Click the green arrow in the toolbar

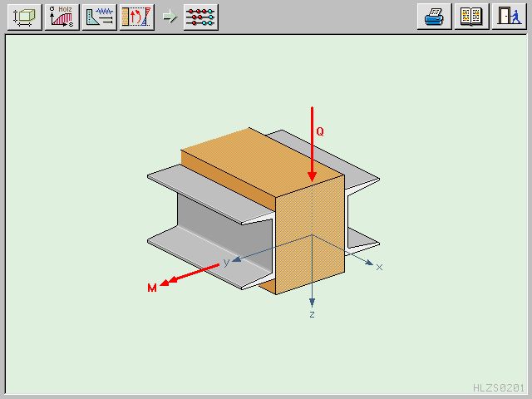170,17
